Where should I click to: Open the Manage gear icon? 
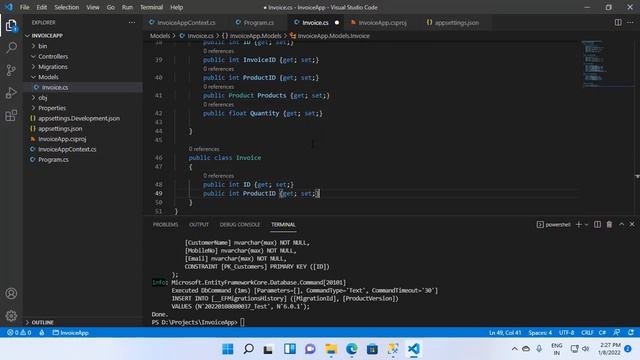pos(11,316)
